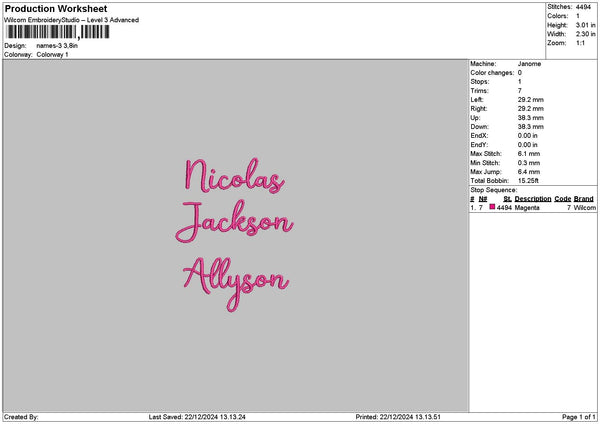Click the barcode under the worksheet title
This screenshot has width=600, height=424.
click(58, 32)
